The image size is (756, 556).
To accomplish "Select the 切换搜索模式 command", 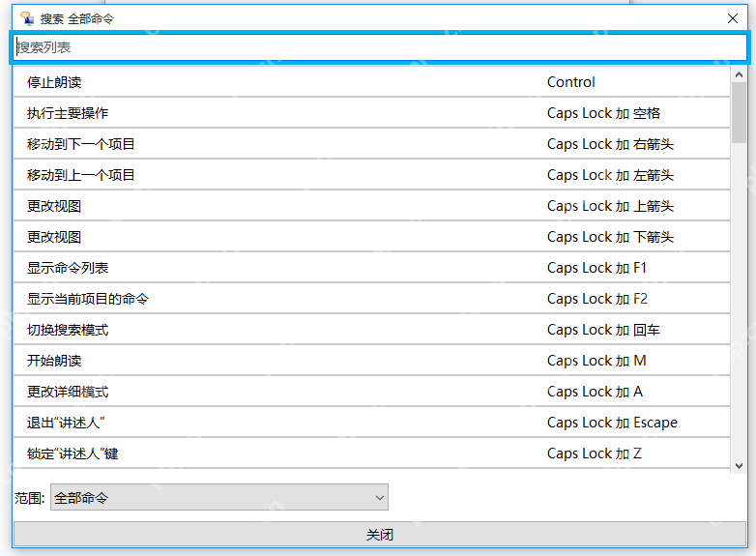I will click(371, 330).
